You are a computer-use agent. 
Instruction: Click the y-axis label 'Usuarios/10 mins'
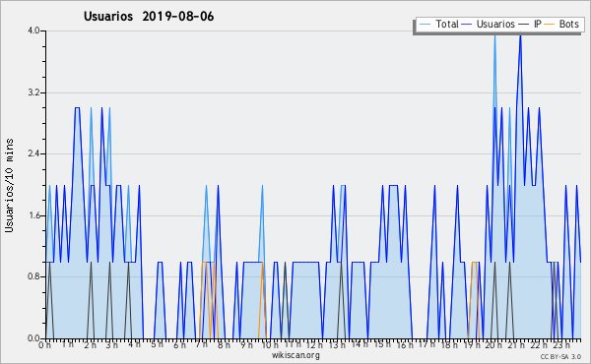click(x=9, y=185)
